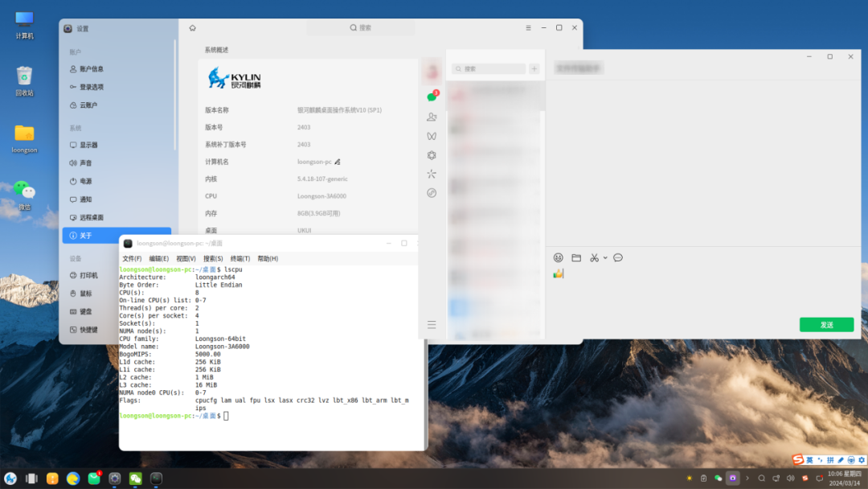Click the volume icon in system tray
Screen dimensions: 868x489
click(x=792, y=479)
